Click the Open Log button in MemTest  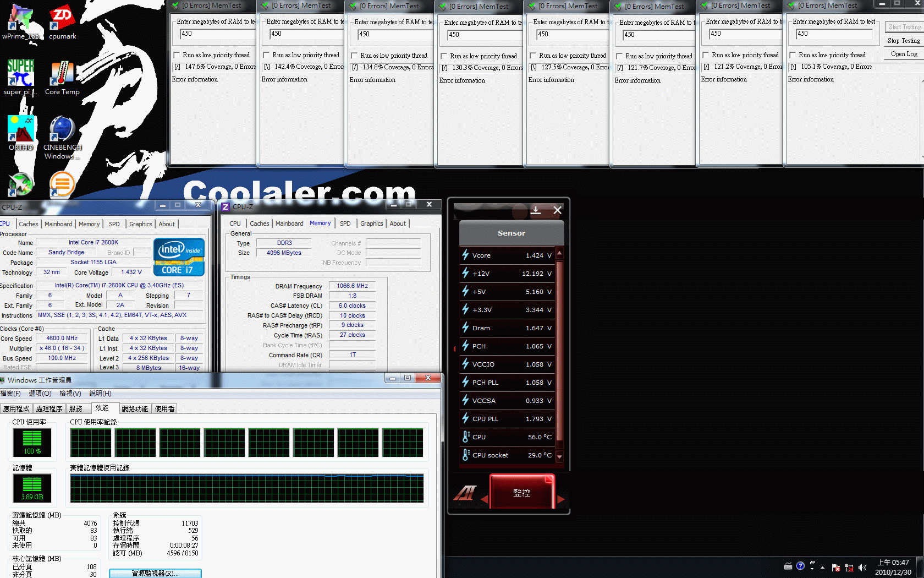pos(904,54)
